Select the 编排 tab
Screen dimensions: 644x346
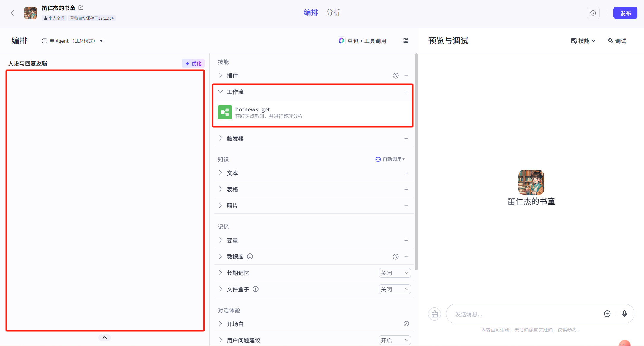(311, 13)
